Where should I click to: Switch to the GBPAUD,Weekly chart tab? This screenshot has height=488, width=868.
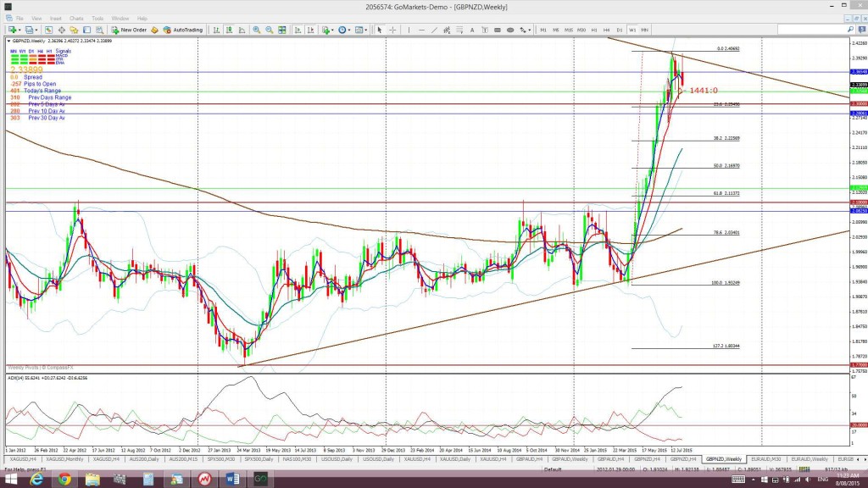pos(570,459)
